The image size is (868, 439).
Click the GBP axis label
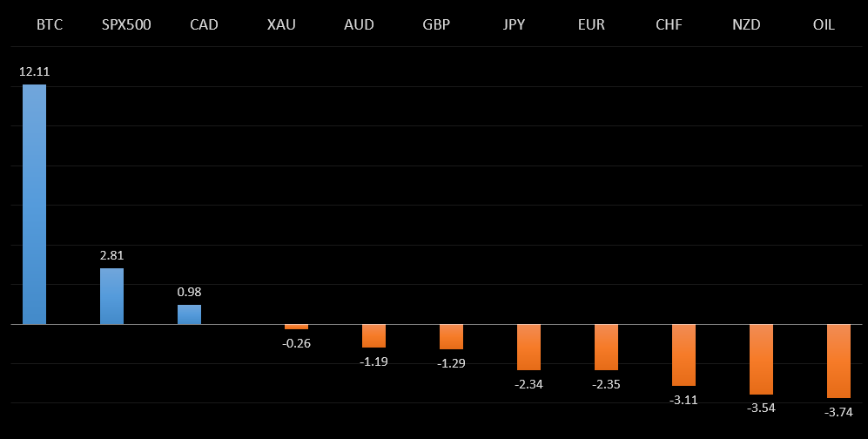tap(436, 24)
